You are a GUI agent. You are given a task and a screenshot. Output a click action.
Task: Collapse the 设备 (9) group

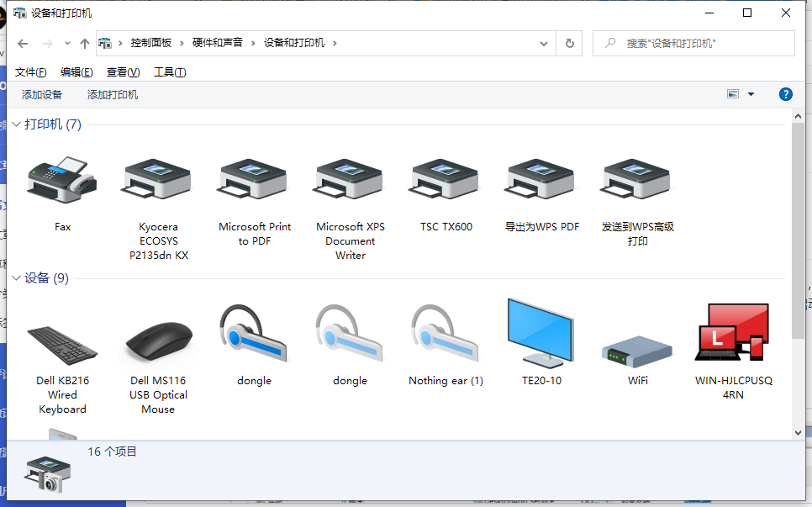point(16,278)
